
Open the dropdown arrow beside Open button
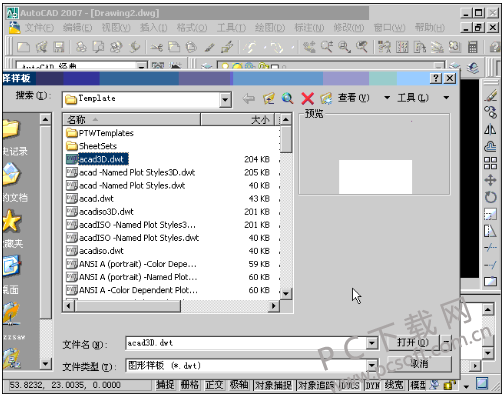click(446, 343)
